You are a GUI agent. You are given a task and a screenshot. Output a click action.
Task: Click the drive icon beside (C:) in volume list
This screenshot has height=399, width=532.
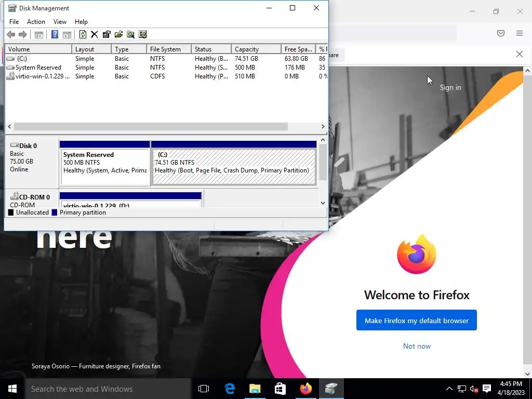pyautogui.click(x=11, y=59)
